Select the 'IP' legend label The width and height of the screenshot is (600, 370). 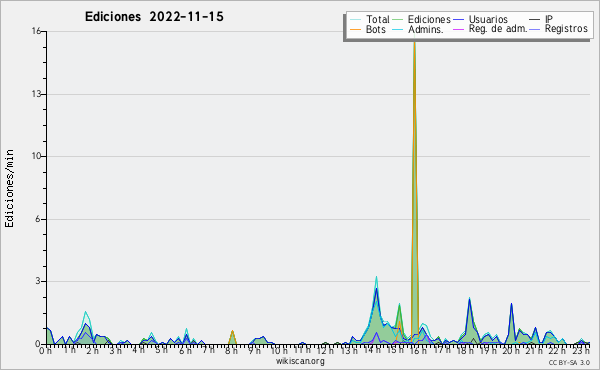(x=549, y=19)
